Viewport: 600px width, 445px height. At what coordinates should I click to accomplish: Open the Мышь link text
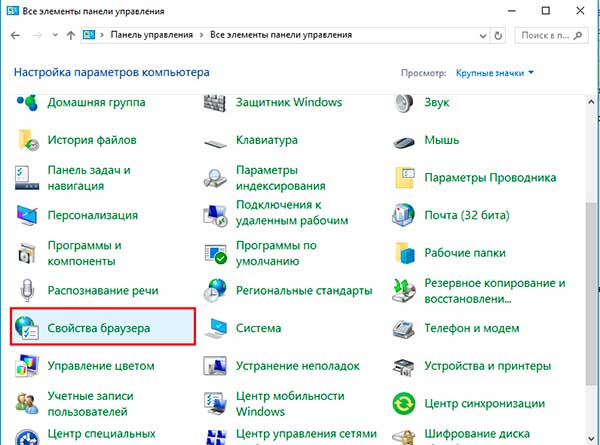(x=441, y=140)
